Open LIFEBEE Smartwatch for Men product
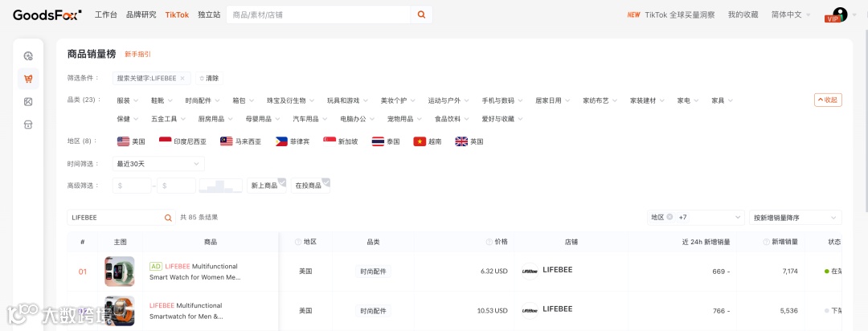Image resolution: width=868 pixels, height=331 pixels. pyautogui.click(x=186, y=311)
